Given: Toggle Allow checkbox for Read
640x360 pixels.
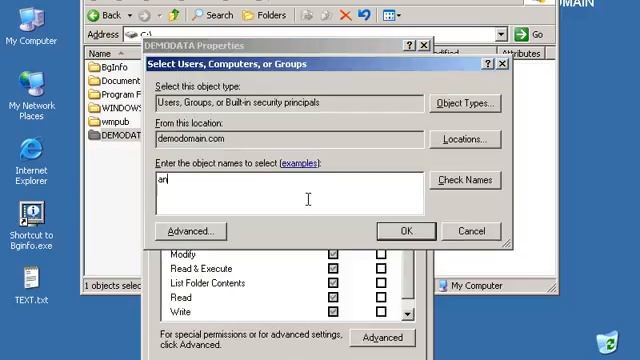Looking at the screenshot, I should pyautogui.click(x=333, y=297).
